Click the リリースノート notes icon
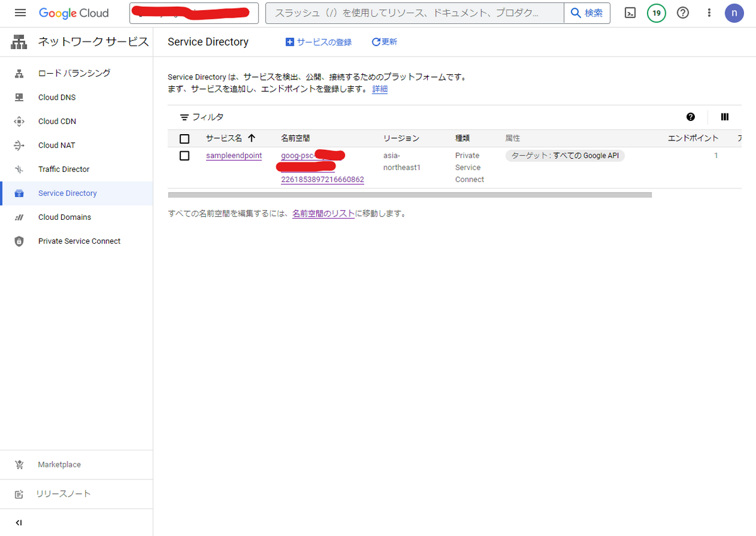 [x=19, y=494]
